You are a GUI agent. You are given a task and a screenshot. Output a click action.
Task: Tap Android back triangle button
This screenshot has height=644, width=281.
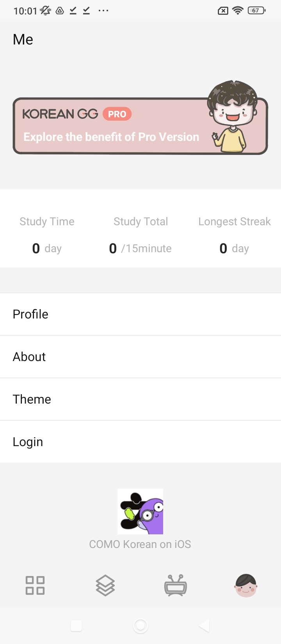(204, 626)
